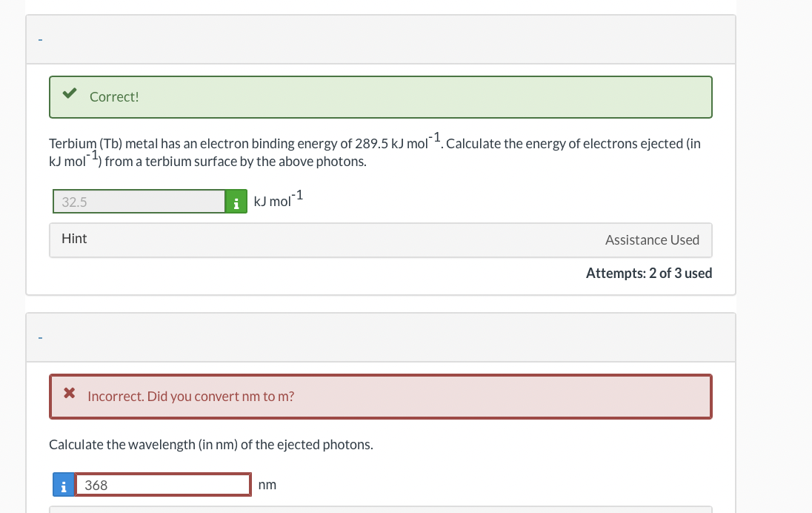Viewport: 812px width, 513px height.
Task: Click the kJ mol⁻¹ unit label beside the answer
Action: point(278,199)
